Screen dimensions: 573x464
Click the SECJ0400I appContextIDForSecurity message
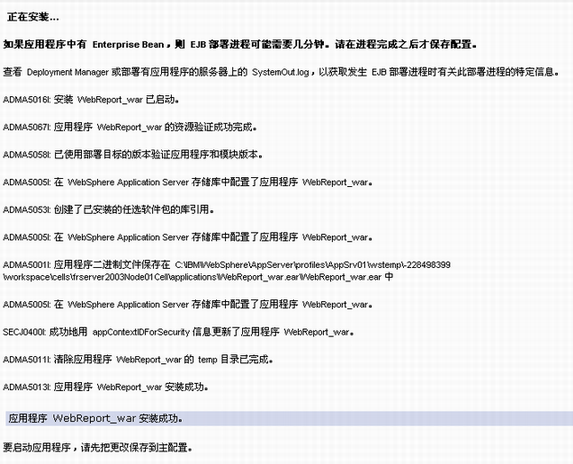click(178, 332)
